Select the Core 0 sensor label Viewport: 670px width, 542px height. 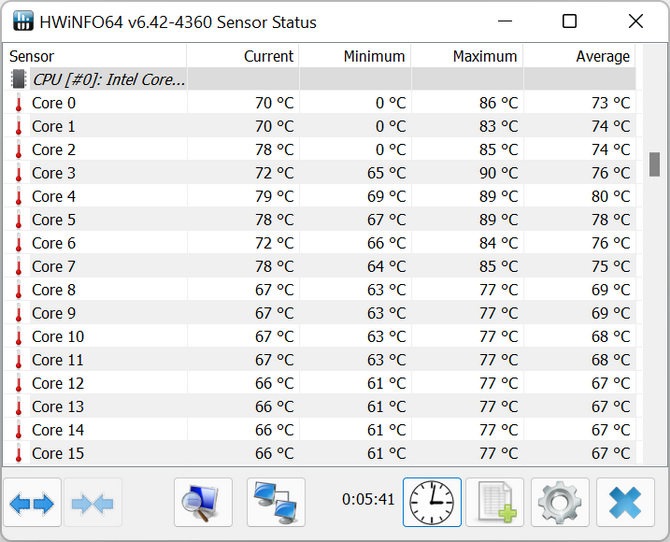54,103
